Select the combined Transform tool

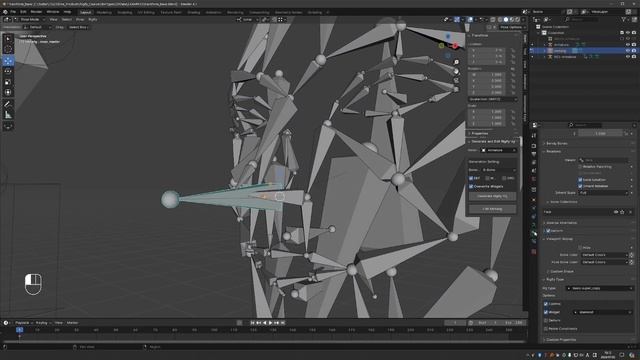[8, 93]
